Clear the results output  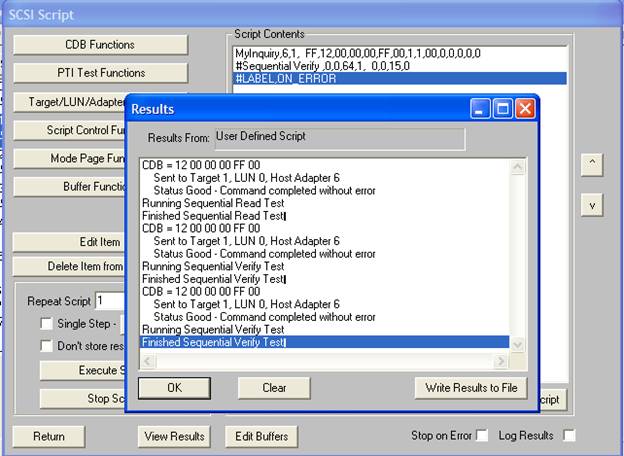tap(274, 388)
